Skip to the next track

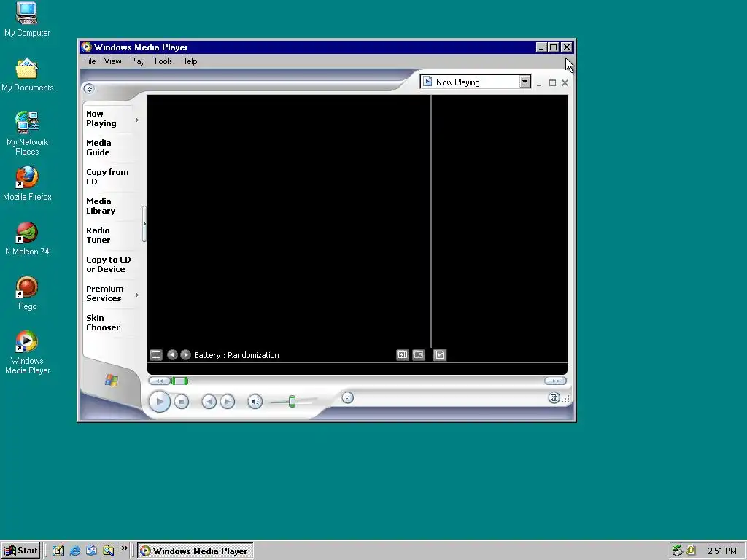point(228,402)
